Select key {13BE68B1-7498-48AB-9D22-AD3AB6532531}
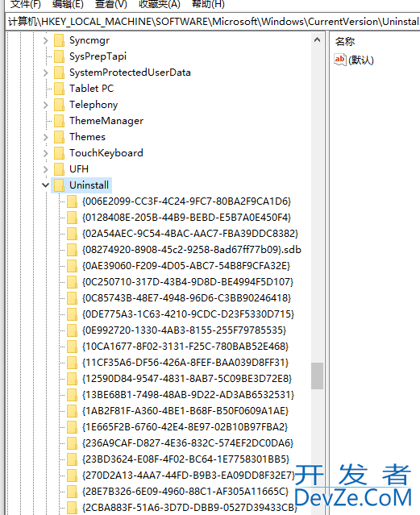420x515 pixels. tap(188, 394)
